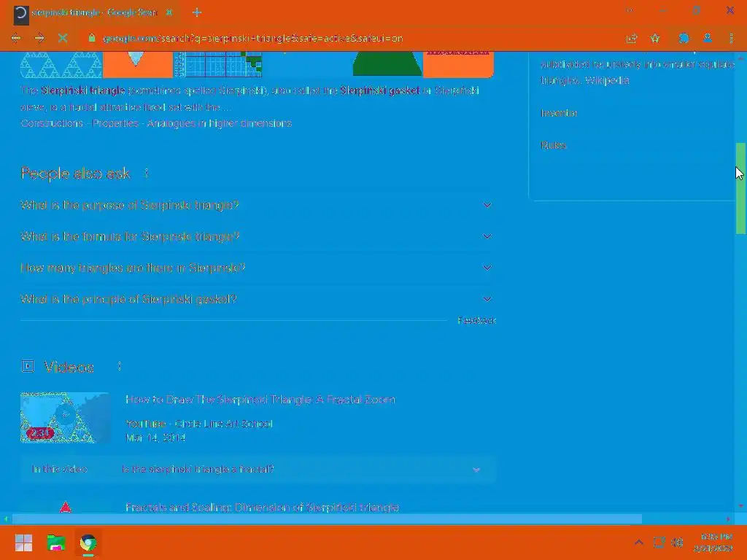Click 'Youtube · Circle Line Art School' text
Image resolution: width=747 pixels, height=560 pixels.
click(x=199, y=424)
